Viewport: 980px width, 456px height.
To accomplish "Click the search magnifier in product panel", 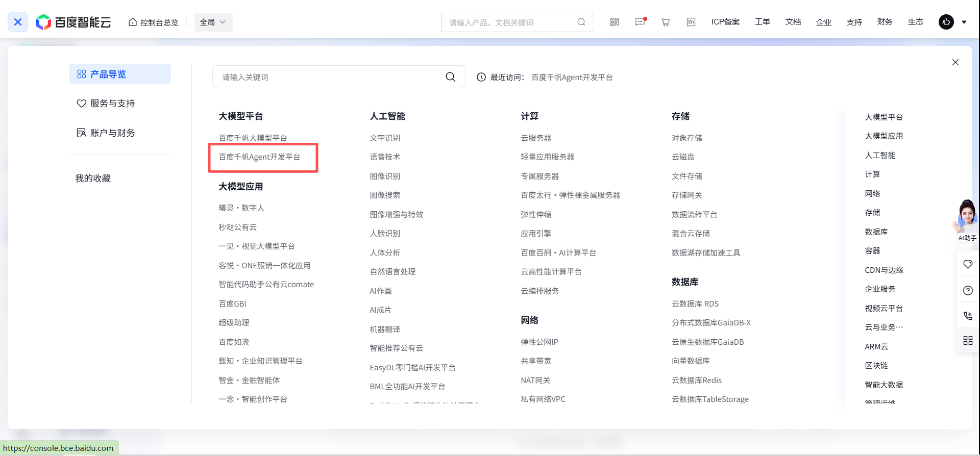I will tap(450, 77).
